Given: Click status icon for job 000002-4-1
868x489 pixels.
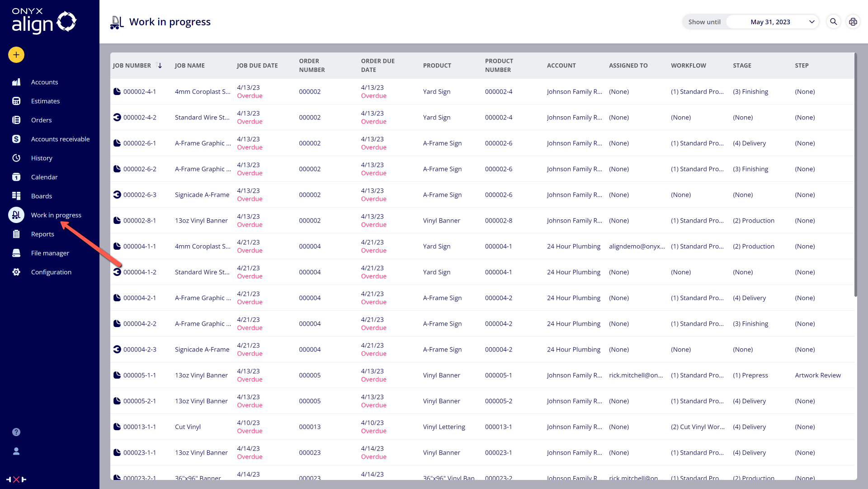Looking at the screenshot, I should tap(117, 91).
